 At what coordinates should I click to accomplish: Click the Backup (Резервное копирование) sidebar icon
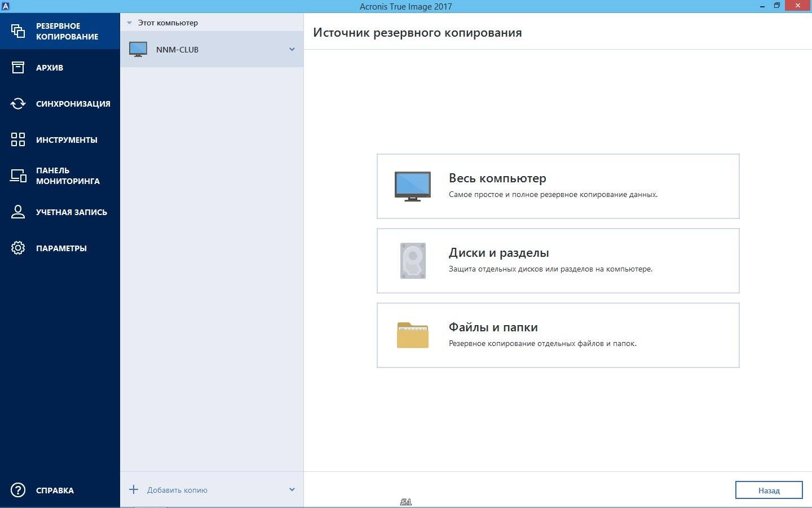[x=18, y=31]
